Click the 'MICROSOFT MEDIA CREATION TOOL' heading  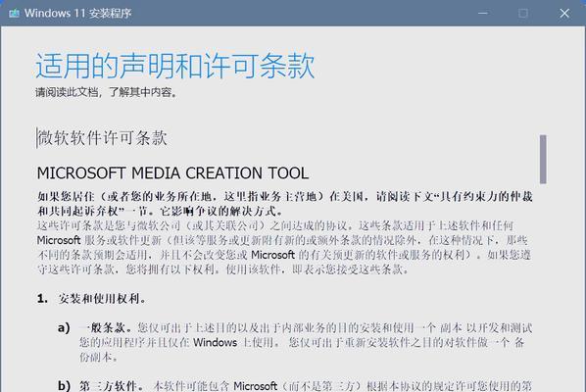point(172,173)
